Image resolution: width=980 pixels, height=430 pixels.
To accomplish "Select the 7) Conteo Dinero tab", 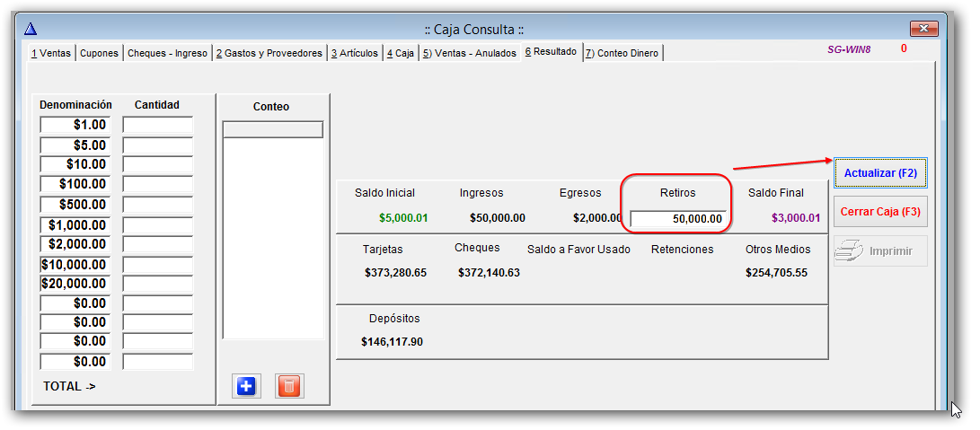I will click(622, 54).
